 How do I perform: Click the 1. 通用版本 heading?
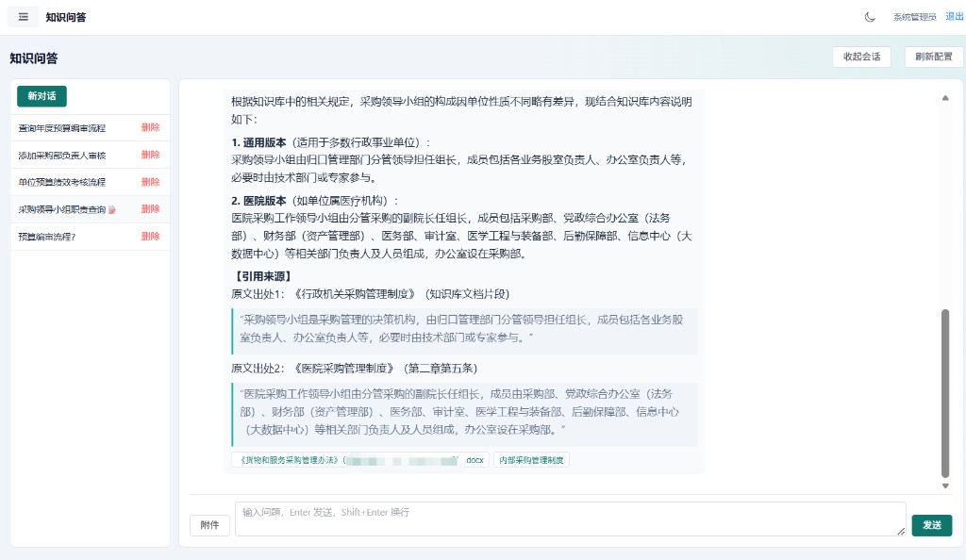[258, 142]
